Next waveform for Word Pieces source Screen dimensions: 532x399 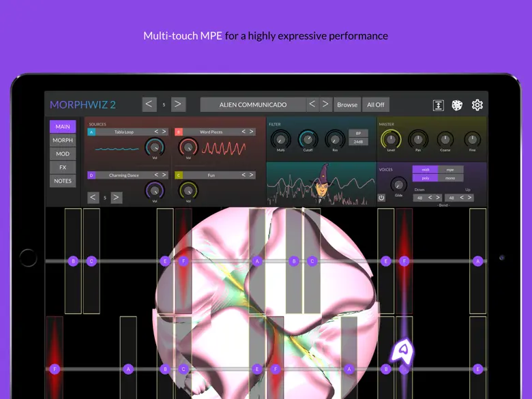click(252, 132)
